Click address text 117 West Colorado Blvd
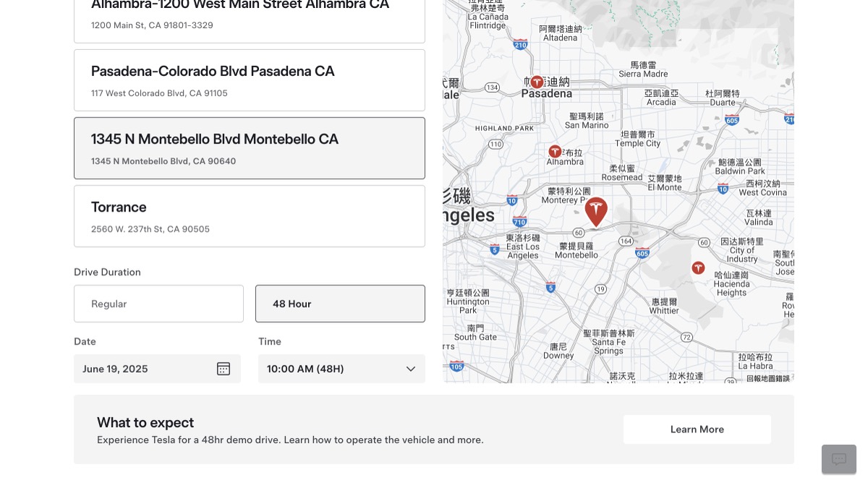This screenshot has height=488, width=868. (x=159, y=93)
